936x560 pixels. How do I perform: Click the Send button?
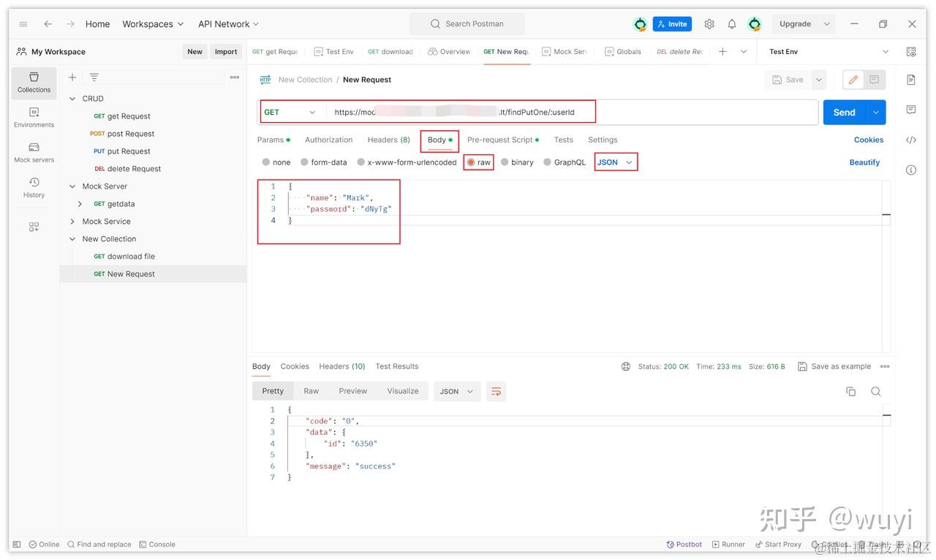[844, 112]
